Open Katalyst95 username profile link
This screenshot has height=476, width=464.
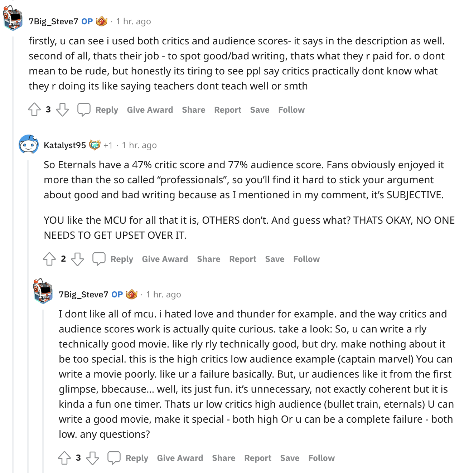pos(65,145)
